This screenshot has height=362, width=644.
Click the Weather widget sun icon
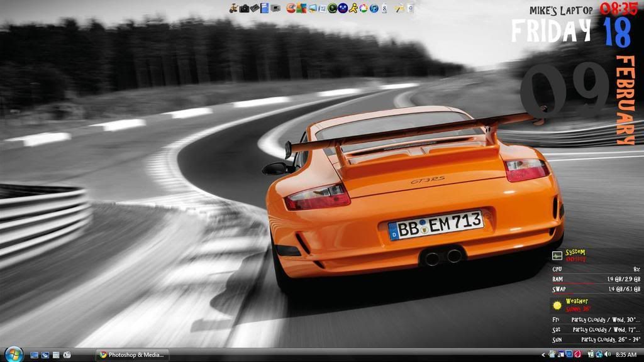[x=557, y=305]
